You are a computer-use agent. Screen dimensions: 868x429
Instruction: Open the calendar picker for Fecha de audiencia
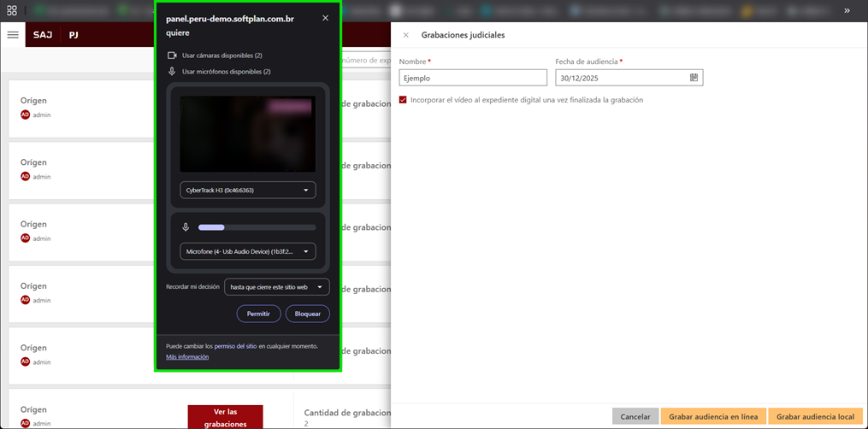coord(694,78)
